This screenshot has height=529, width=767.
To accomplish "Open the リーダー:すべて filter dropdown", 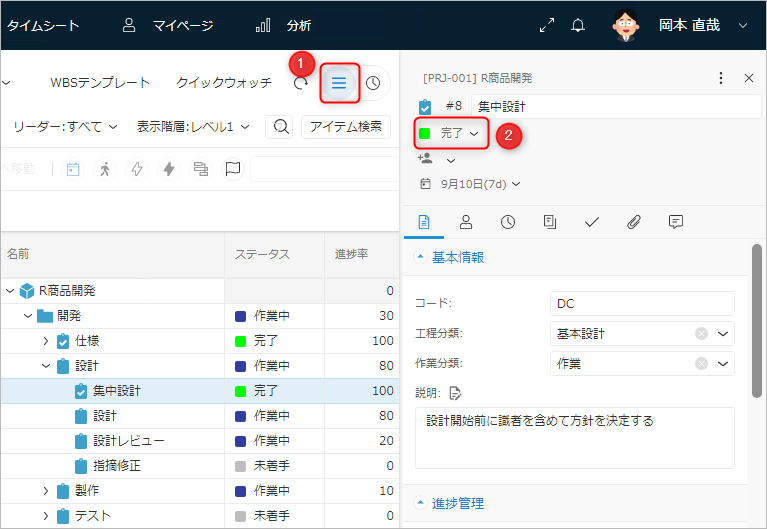I will [66, 126].
